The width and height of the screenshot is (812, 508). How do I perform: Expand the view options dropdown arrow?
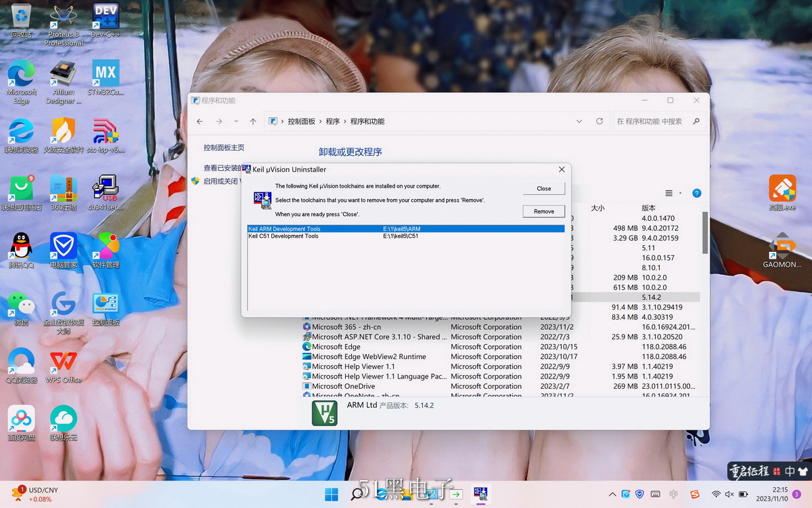[681, 194]
